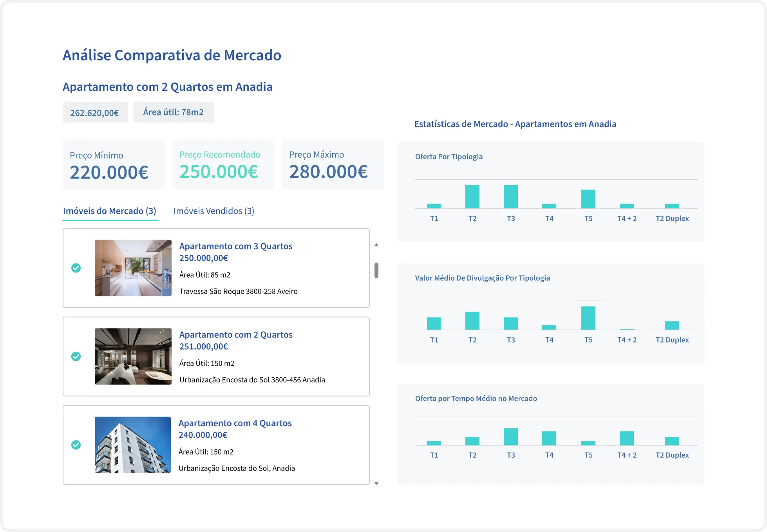Select the "Imóveis do Mercado (3)" tab
The height and width of the screenshot is (532, 767).
(x=110, y=211)
